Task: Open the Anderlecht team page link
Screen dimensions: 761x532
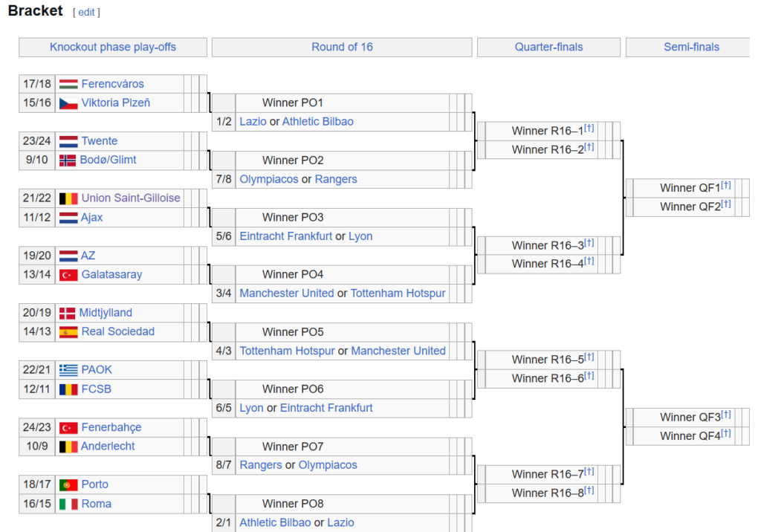Action: [x=108, y=447]
